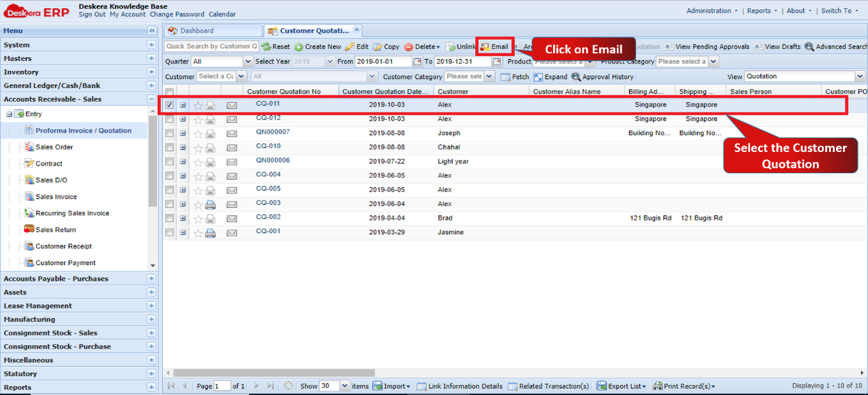Click the Reset toolbar icon
Screen dimensions: 868x395
click(266, 46)
